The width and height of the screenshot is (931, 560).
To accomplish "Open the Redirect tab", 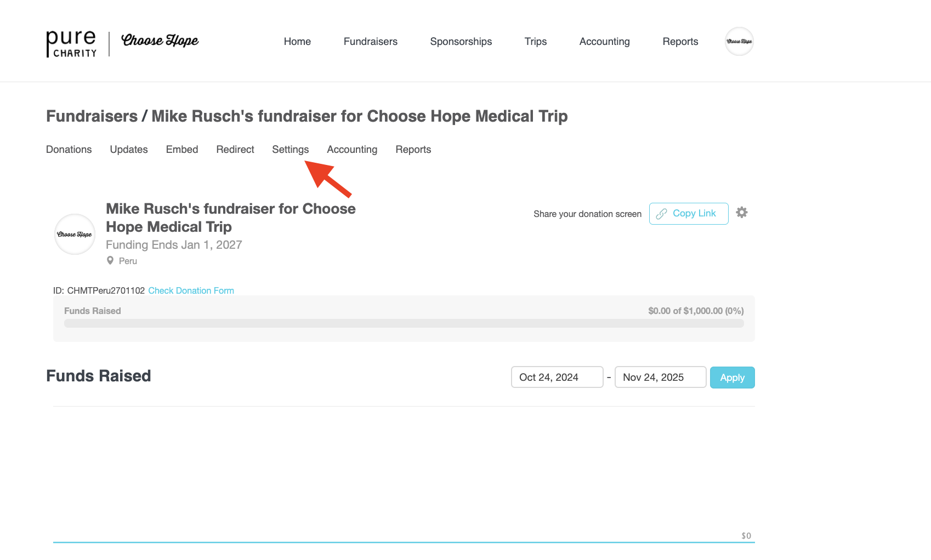I will [x=235, y=150].
